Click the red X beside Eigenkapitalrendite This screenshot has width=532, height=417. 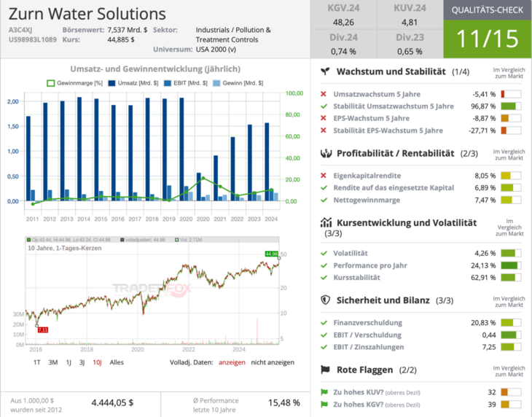point(324,176)
